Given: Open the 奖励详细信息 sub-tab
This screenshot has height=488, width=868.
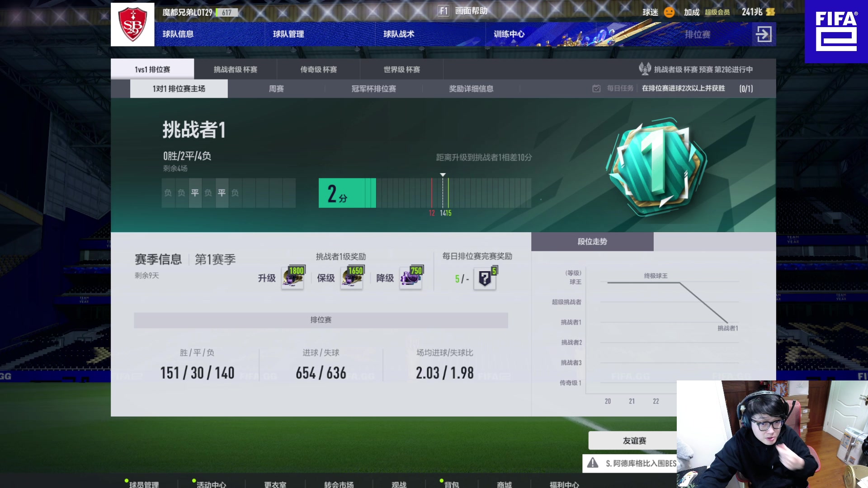Looking at the screenshot, I should click(471, 89).
